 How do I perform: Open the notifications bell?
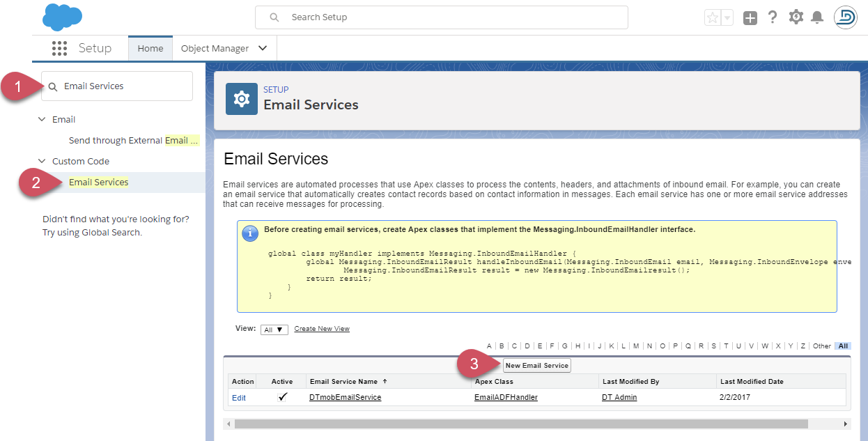pos(818,17)
